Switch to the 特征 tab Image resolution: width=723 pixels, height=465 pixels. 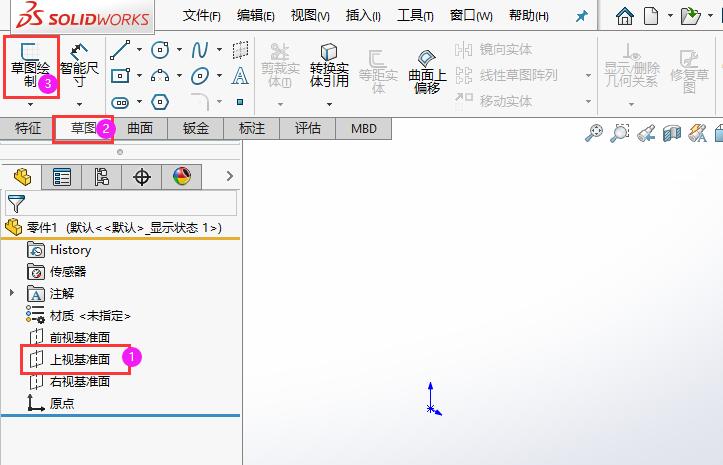[28, 128]
